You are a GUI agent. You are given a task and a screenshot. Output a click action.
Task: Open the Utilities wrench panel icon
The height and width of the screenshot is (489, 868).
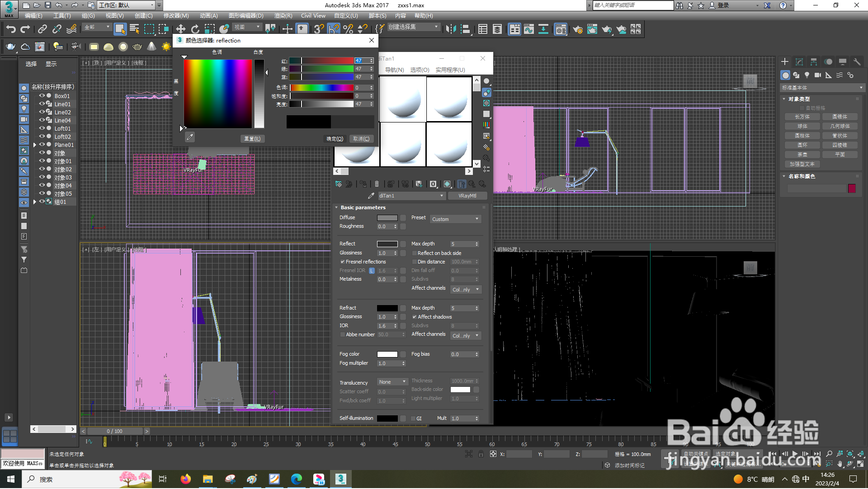coord(857,62)
